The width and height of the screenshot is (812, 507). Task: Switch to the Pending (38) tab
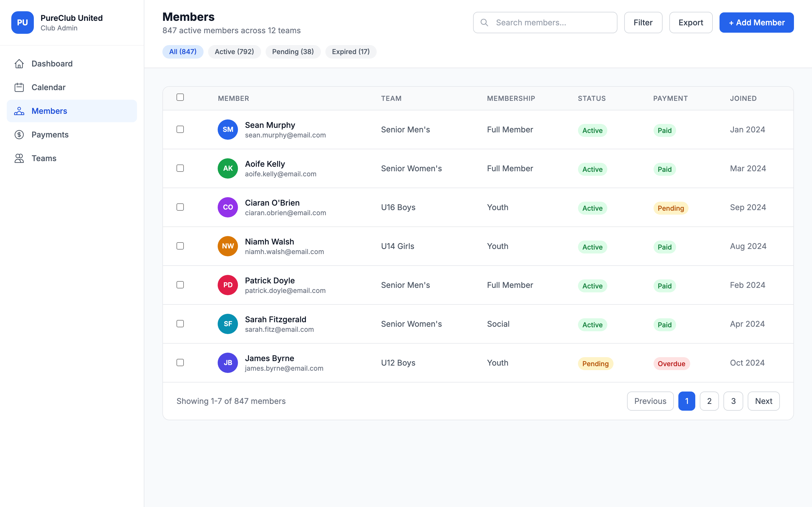coord(293,52)
